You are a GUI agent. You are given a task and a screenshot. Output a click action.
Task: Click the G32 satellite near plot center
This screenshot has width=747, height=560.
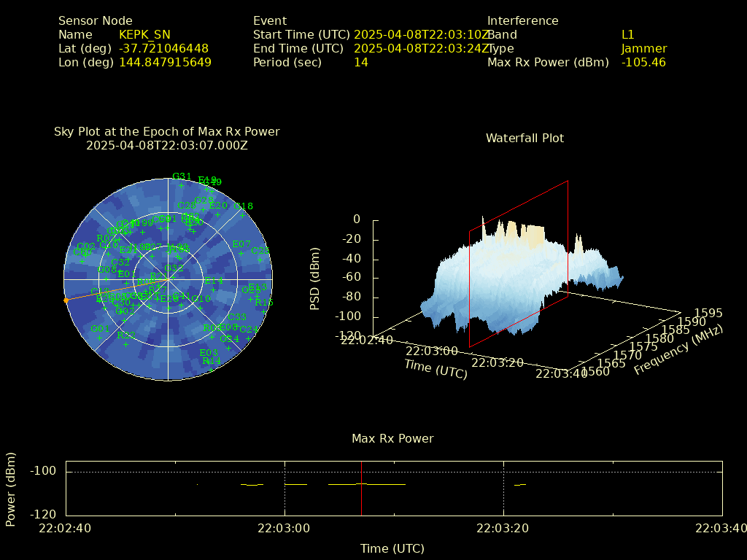[174, 276]
